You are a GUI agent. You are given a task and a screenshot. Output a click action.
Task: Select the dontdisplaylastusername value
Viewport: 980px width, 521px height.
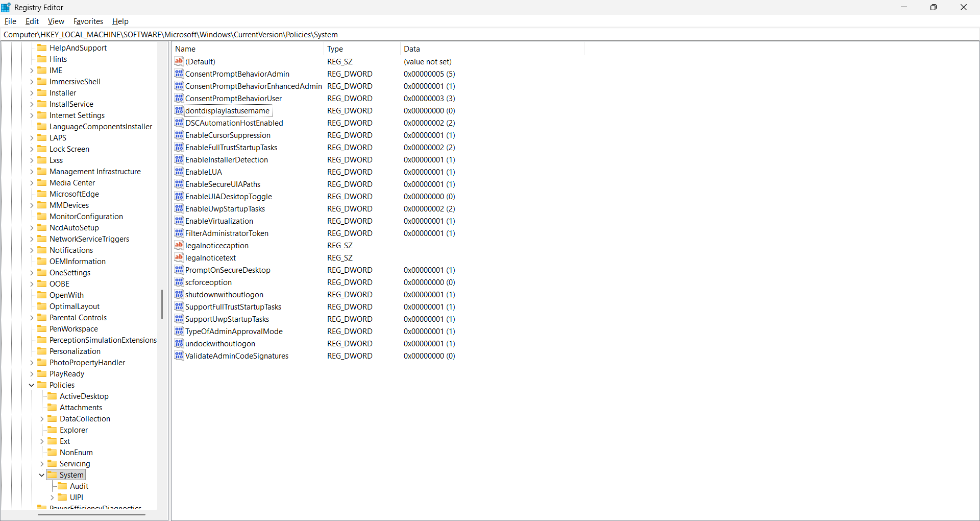[227, 110]
